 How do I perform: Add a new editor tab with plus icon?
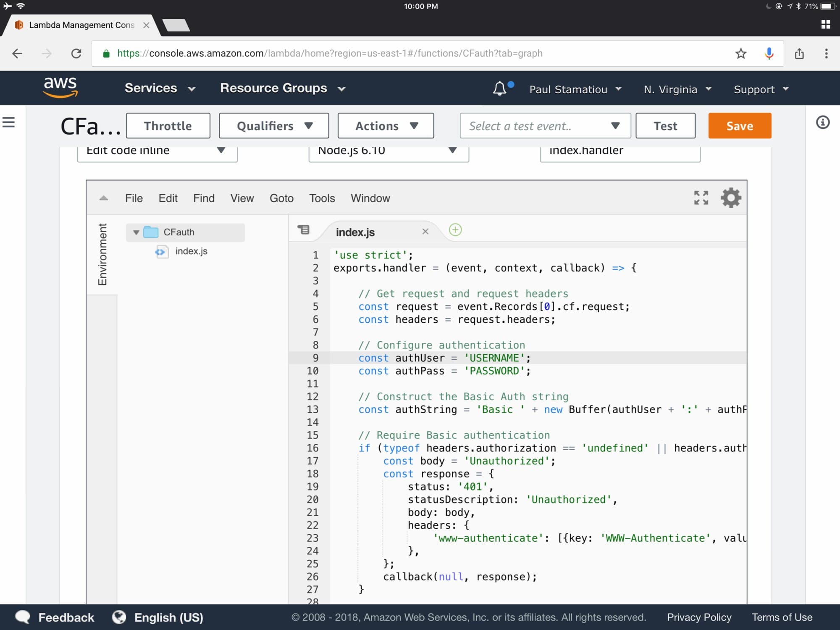click(x=455, y=230)
